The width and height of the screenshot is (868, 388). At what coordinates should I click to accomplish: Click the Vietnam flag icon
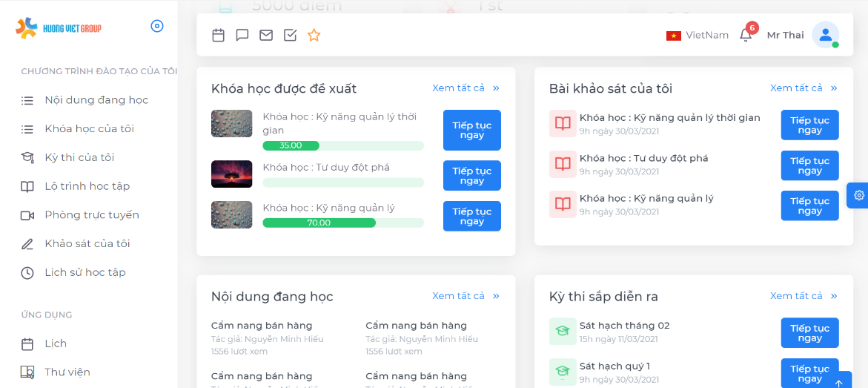674,36
